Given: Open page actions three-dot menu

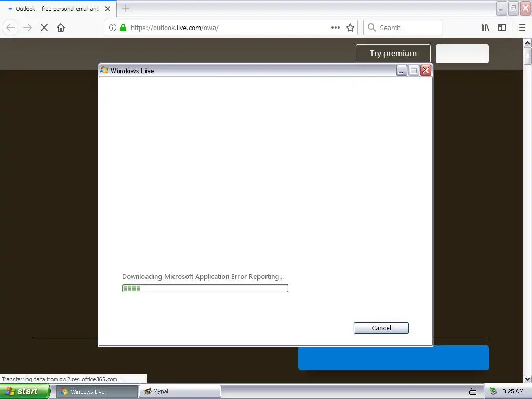Looking at the screenshot, I should (336, 28).
